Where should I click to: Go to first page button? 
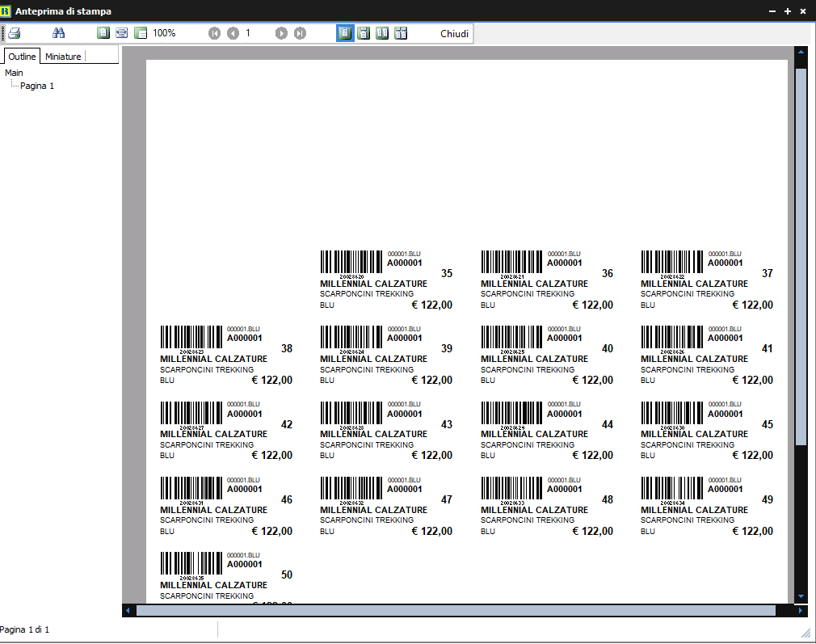pyautogui.click(x=214, y=33)
